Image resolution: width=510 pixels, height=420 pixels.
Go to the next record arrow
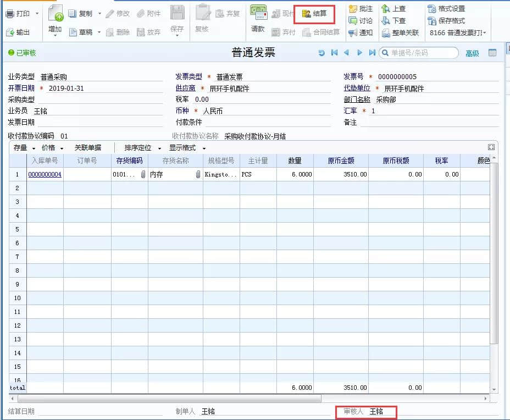(x=359, y=53)
